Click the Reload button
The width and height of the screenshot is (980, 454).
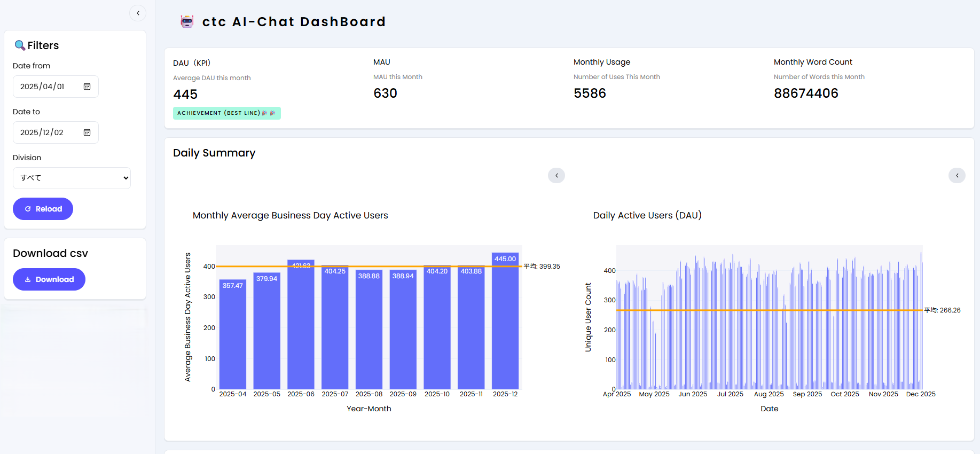[x=43, y=209]
